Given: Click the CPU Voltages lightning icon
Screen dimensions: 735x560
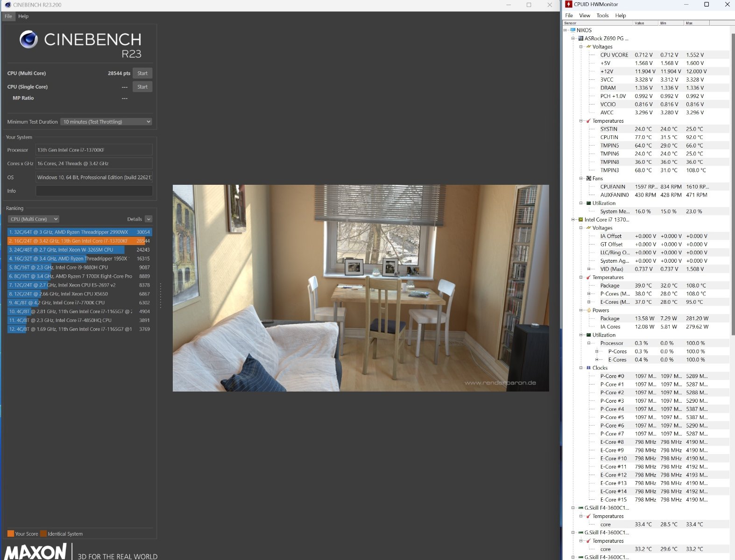Looking at the screenshot, I should point(588,228).
